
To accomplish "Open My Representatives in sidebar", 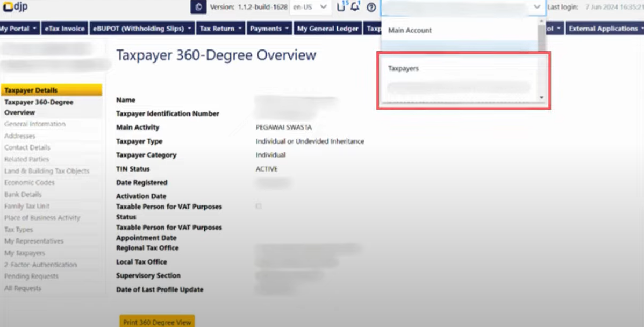I will [34, 241].
